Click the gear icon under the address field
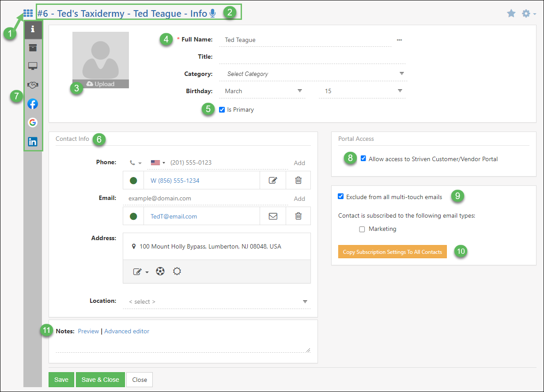Image resolution: width=544 pixels, height=392 pixels. click(x=177, y=271)
